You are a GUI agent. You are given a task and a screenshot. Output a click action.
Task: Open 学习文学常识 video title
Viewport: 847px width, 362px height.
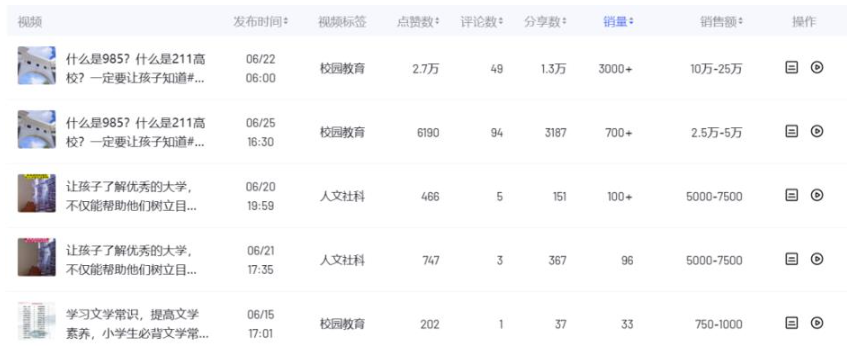point(137,324)
